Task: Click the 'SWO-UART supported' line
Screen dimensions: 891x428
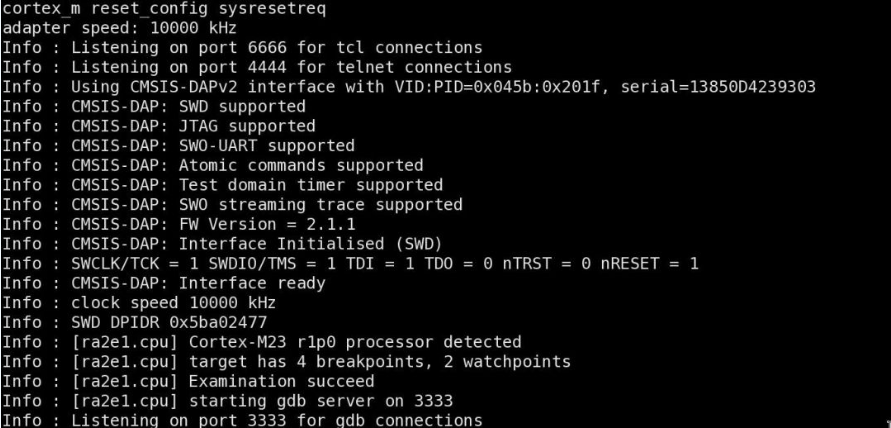Action: (178, 146)
